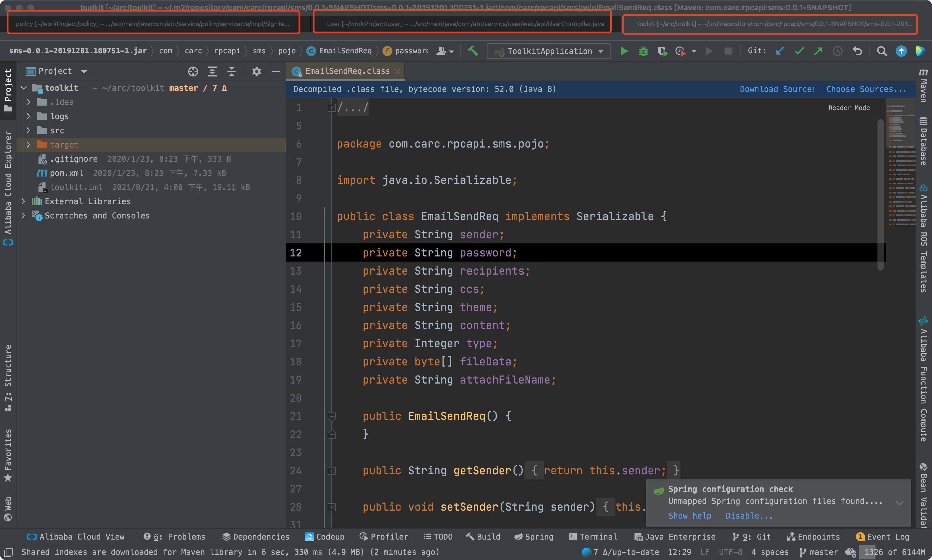Click locate file crosshair in Project panel
The width and height of the screenshot is (932, 560).
(x=193, y=71)
